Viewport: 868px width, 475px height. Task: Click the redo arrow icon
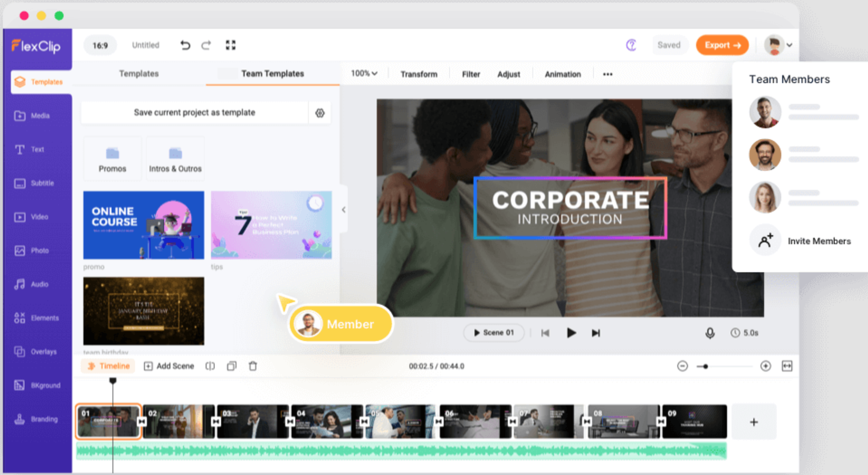point(206,45)
